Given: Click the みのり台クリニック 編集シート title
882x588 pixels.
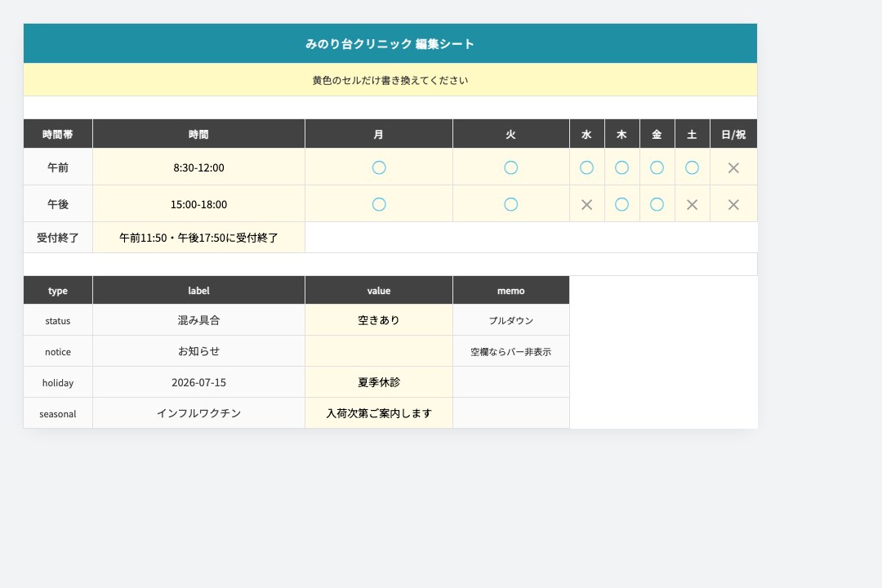Looking at the screenshot, I should coord(390,44).
